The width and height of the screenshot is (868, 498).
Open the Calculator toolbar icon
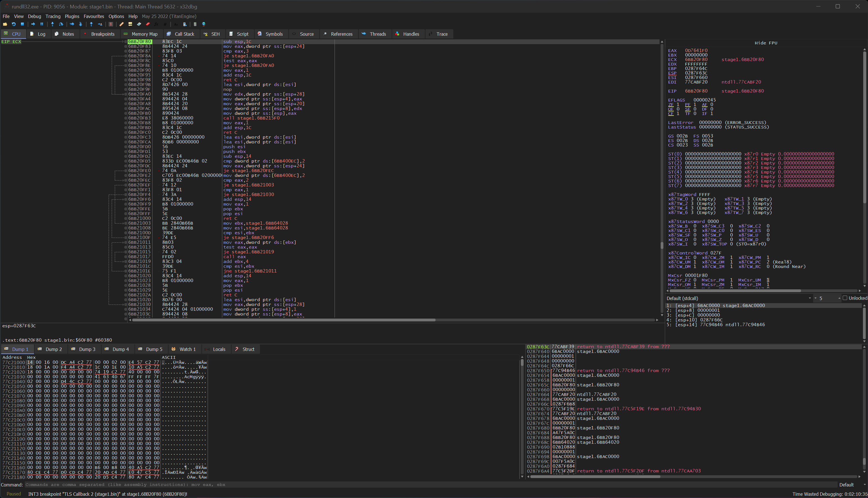tap(194, 24)
